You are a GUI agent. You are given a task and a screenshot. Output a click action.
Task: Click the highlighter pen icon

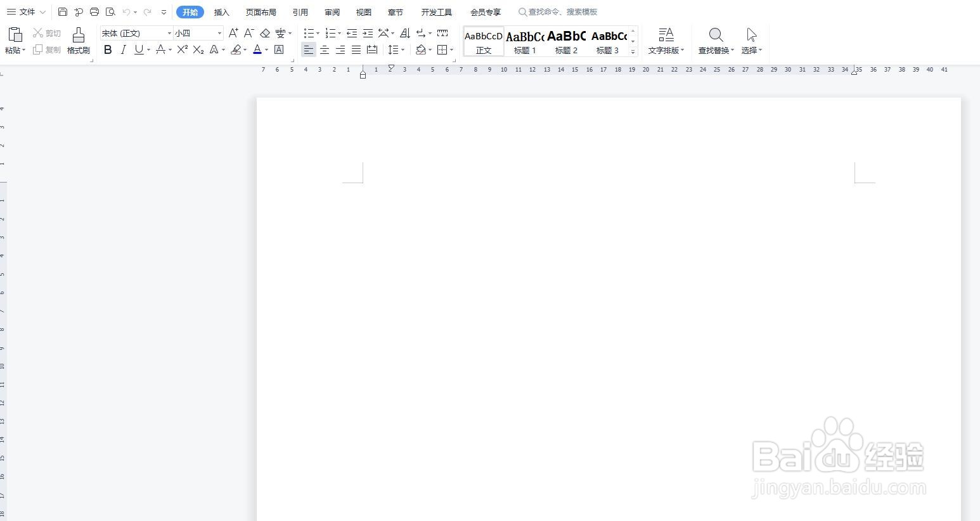coord(236,49)
